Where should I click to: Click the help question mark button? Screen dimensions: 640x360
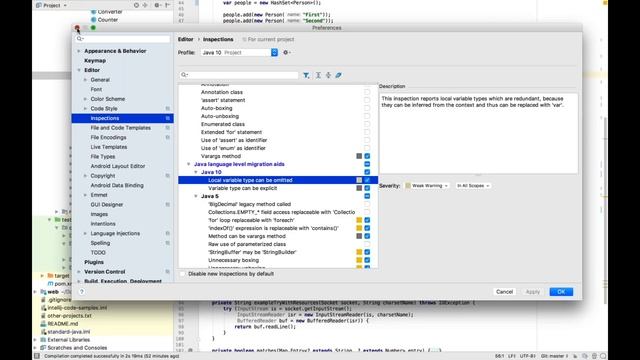pyautogui.click(x=82, y=291)
